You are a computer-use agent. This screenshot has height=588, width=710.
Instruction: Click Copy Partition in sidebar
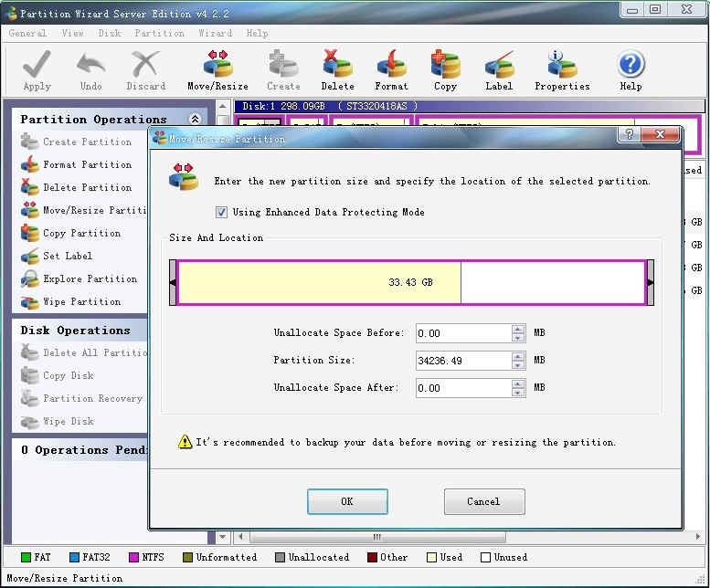70,233
